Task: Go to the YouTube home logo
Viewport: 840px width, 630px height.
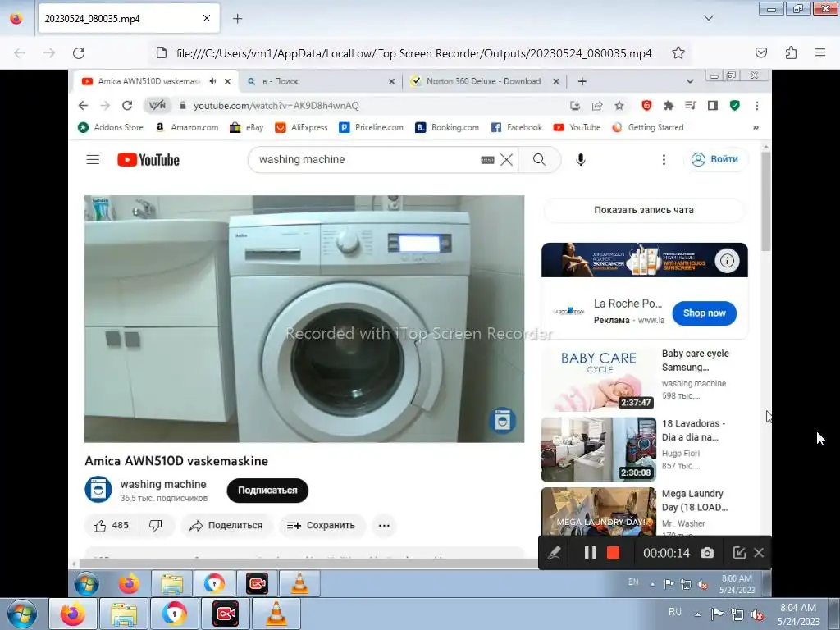Action: [x=148, y=160]
